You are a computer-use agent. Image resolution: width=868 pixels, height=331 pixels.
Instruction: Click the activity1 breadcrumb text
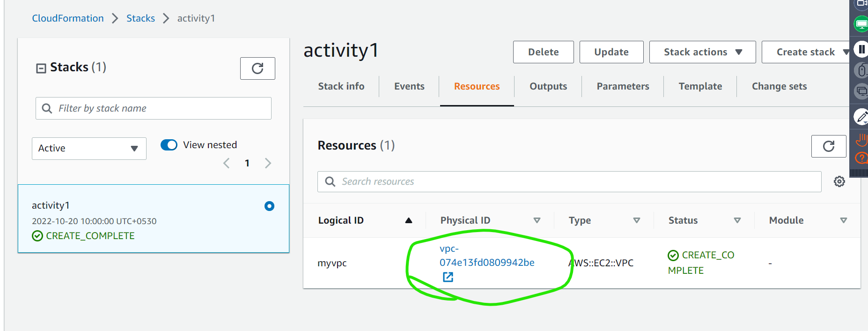pos(196,18)
